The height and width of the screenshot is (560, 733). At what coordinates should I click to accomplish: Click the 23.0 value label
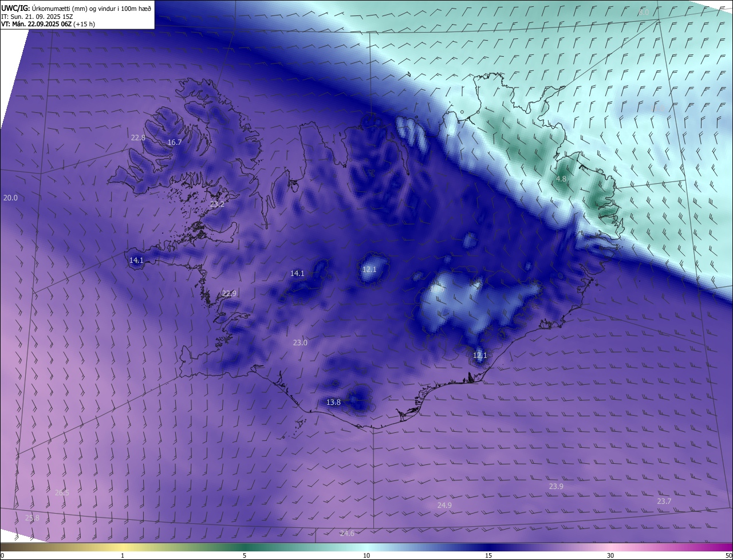coord(300,343)
